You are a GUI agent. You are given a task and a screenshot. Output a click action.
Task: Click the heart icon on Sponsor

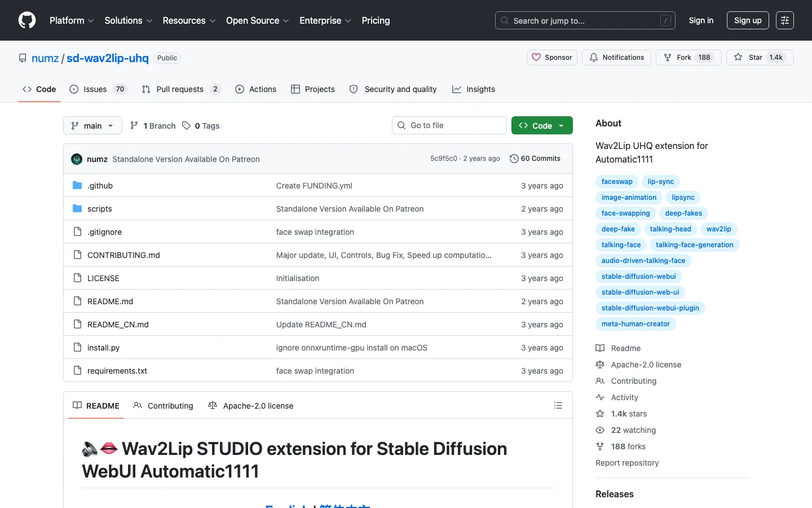536,58
